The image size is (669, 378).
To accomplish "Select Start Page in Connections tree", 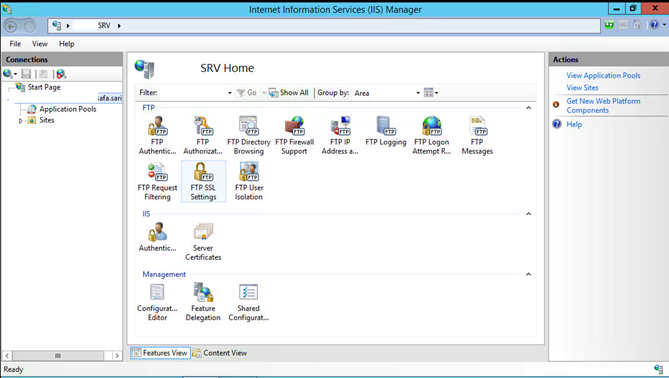I will coord(44,87).
